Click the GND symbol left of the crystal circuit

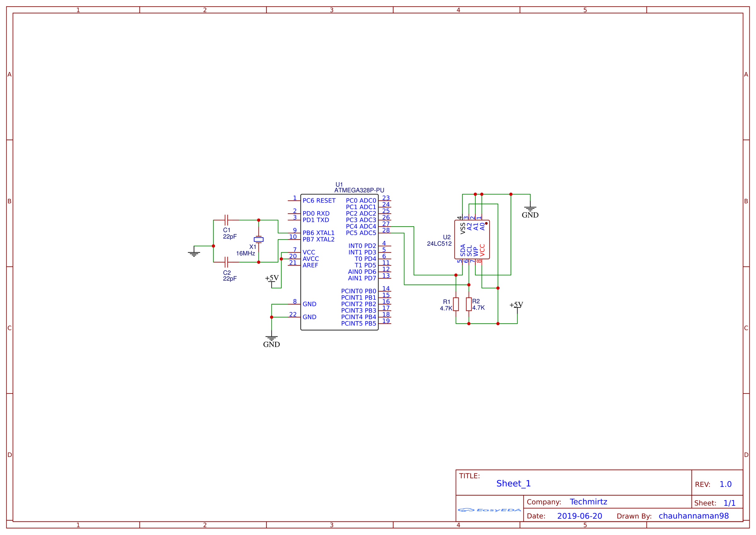coord(194,254)
